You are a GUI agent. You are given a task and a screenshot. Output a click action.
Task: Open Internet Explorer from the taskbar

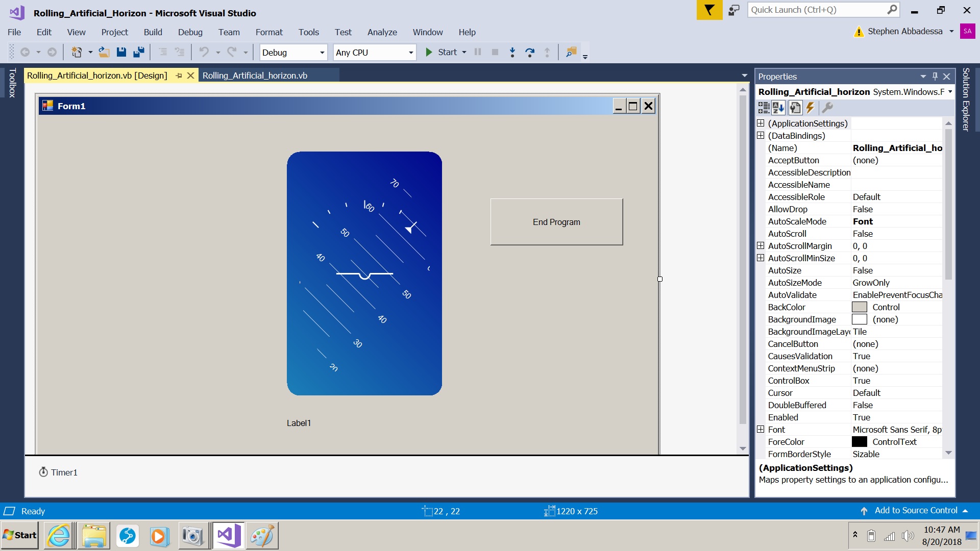59,536
